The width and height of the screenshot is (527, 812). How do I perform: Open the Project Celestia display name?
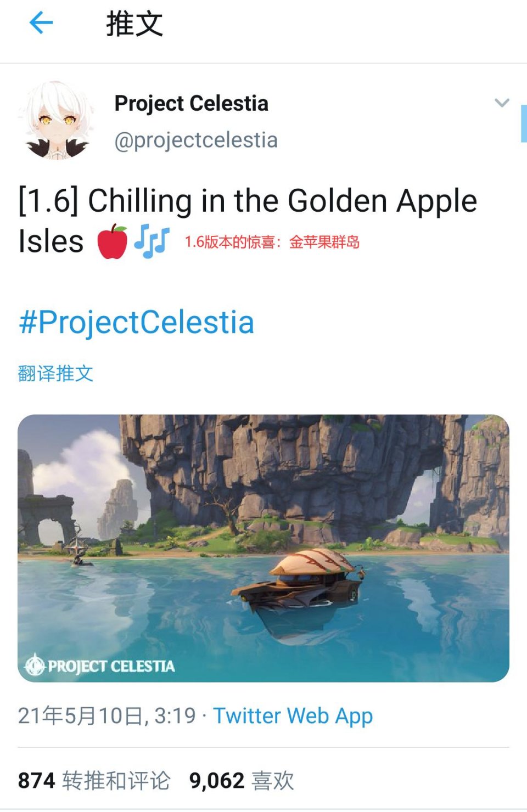[x=191, y=103]
